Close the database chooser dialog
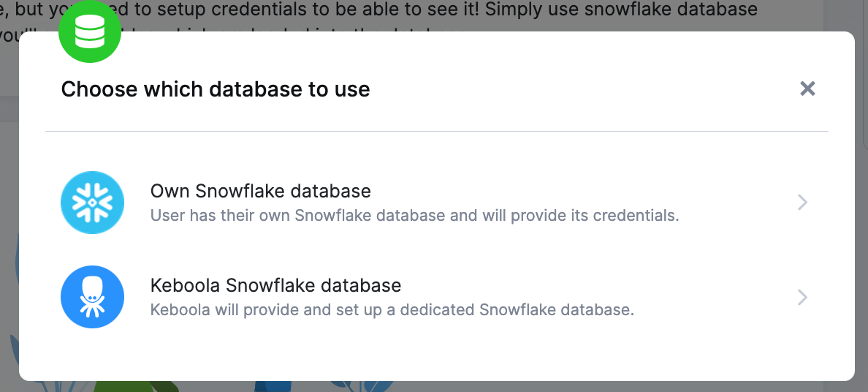The height and width of the screenshot is (392, 868). coord(807,89)
